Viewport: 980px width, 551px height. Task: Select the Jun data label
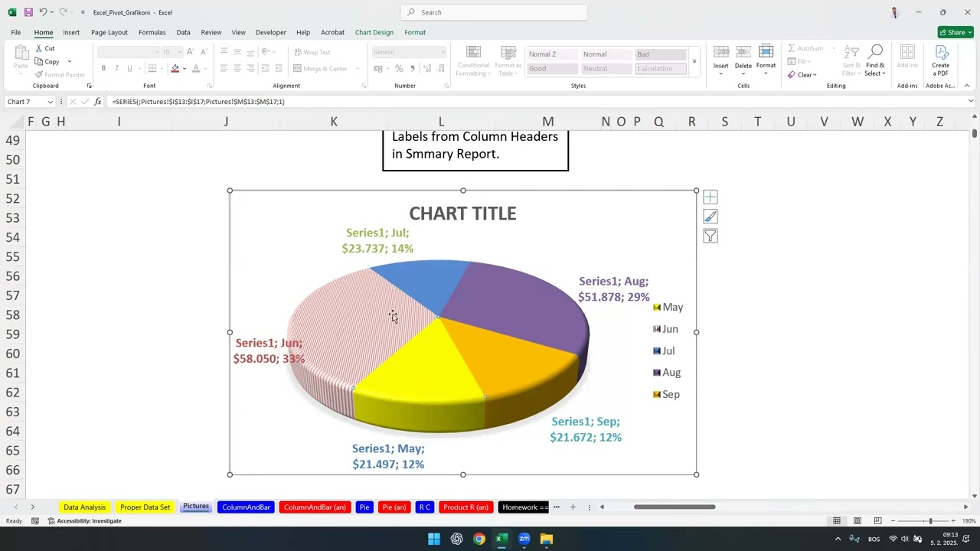point(269,350)
